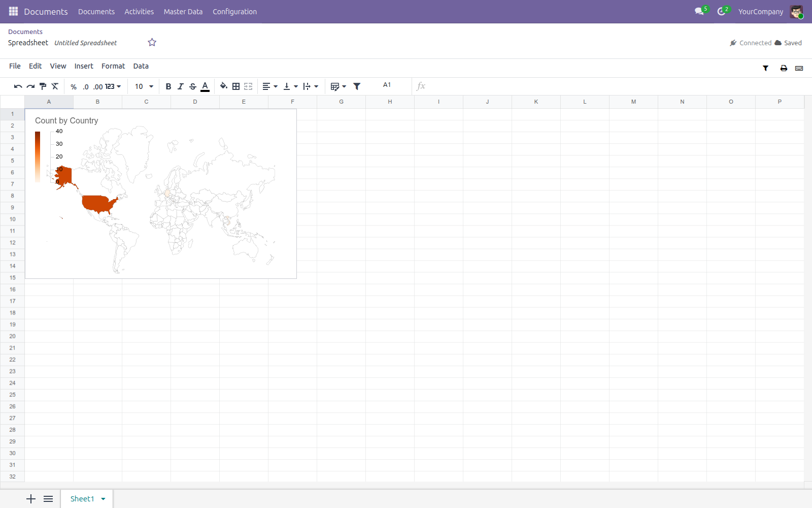Open the user avatar menu
The width and height of the screenshot is (812, 508).
click(796, 12)
